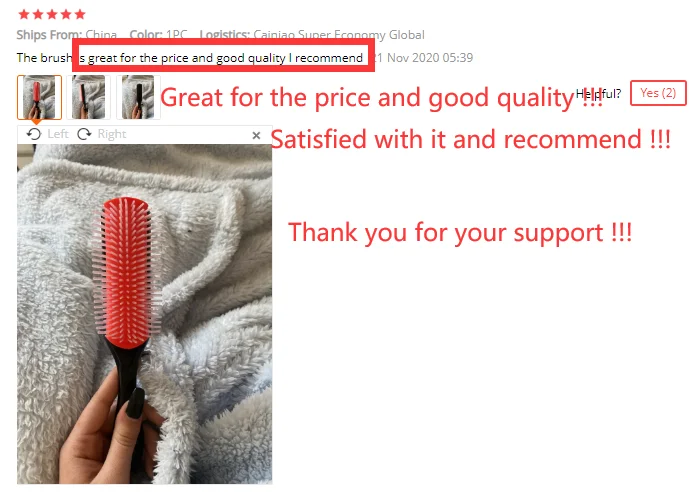Click the 'Left' rotate label
This screenshot has width=694, height=492.
(58, 134)
